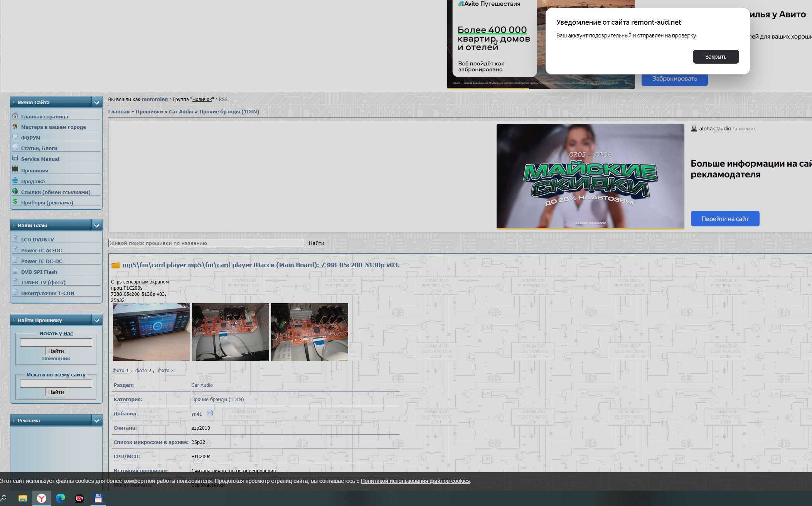Open the middle circuit board photo
The image size is (812, 506).
coord(231,332)
